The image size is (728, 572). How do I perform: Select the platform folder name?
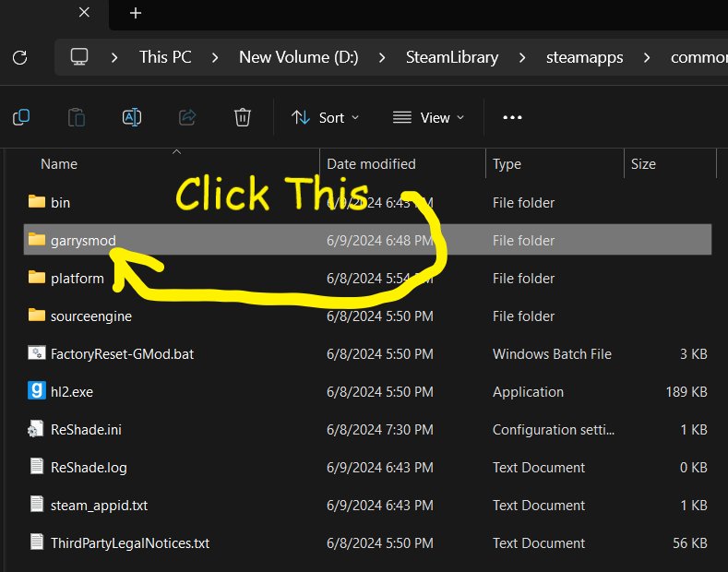coord(78,279)
